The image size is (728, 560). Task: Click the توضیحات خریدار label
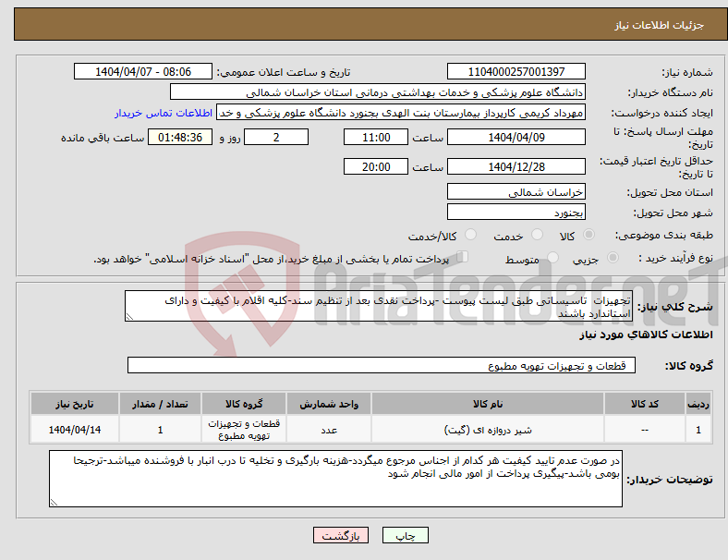[x=670, y=480]
